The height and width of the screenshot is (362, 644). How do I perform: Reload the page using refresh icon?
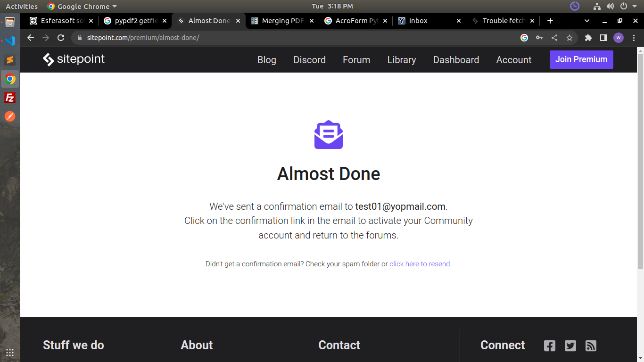coord(60,38)
